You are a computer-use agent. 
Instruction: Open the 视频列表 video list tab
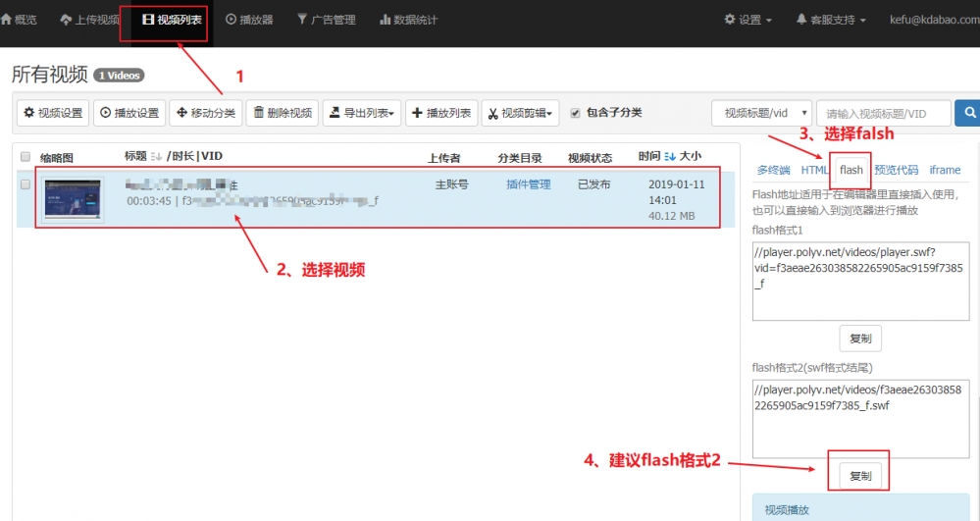point(172,20)
